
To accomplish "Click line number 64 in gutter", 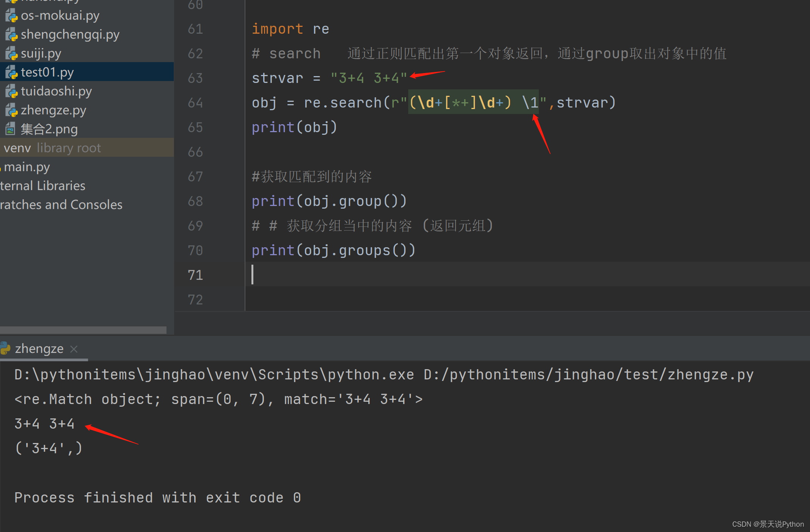I will pos(195,103).
